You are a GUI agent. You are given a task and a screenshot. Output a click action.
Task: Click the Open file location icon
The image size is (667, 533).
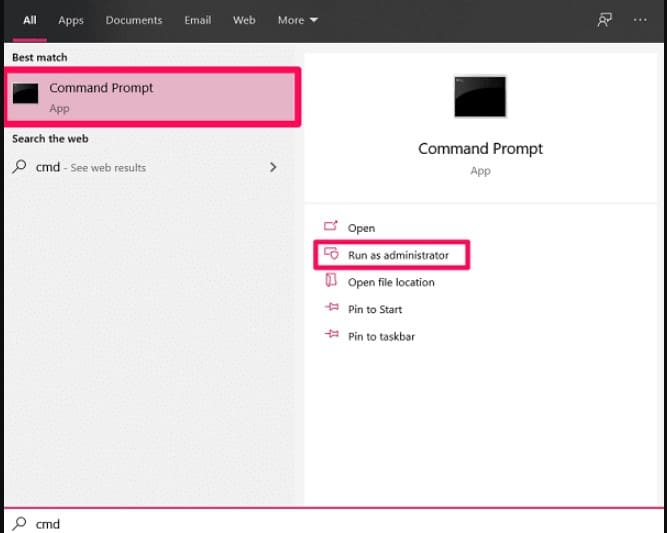click(331, 280)
